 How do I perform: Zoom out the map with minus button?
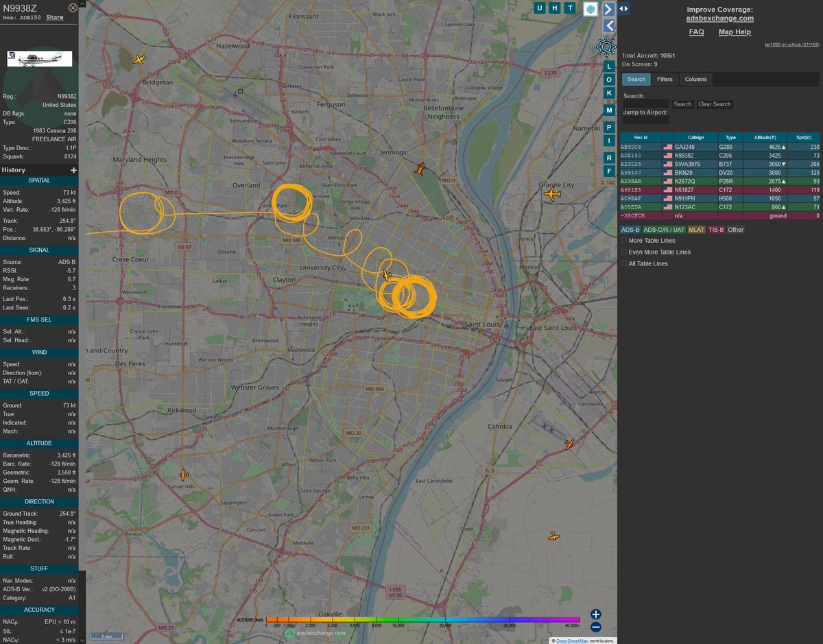point(596,627)
